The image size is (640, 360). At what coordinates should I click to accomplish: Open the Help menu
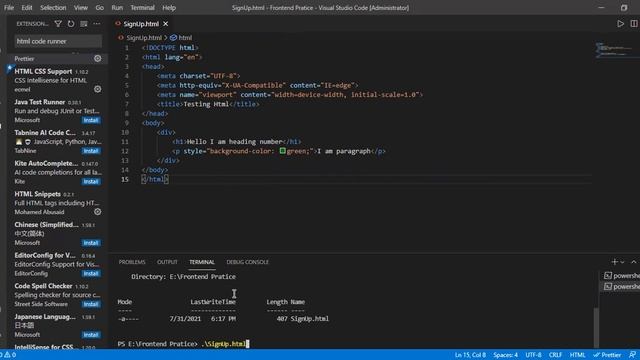coord(169,8)
